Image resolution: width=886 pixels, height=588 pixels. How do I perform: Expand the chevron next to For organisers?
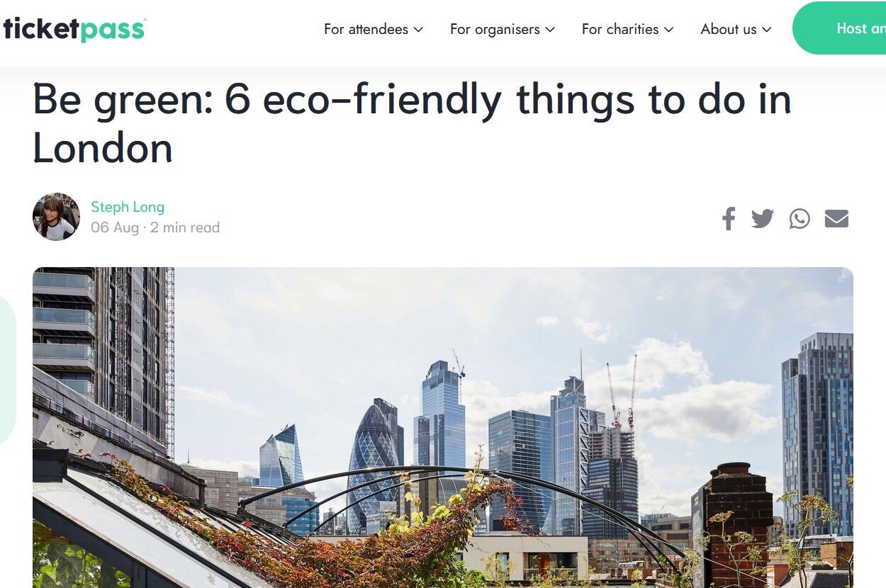[550, 30]
